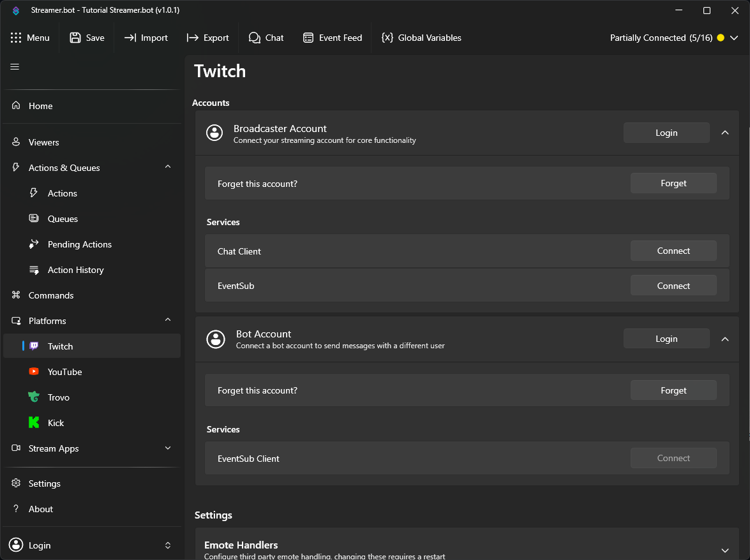Viewport: 750px width, 560px height.
Task: Expand the Emote Handlers section
Action: tap(724, 550)
